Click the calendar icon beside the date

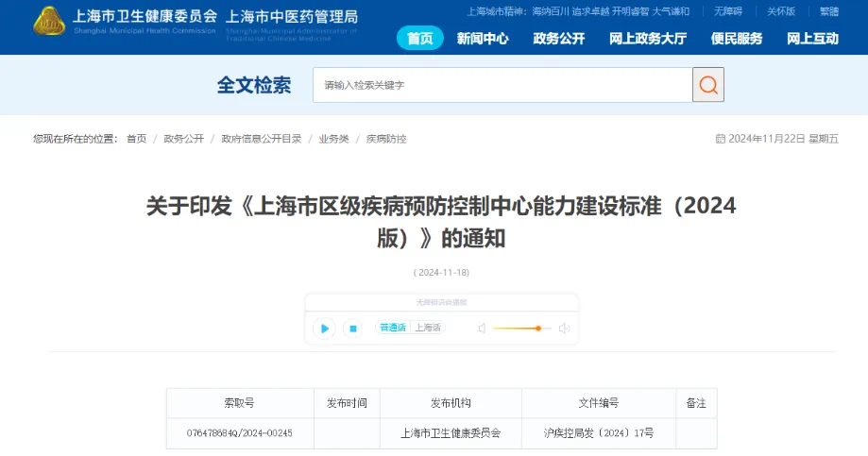click(x=721, y=139)
